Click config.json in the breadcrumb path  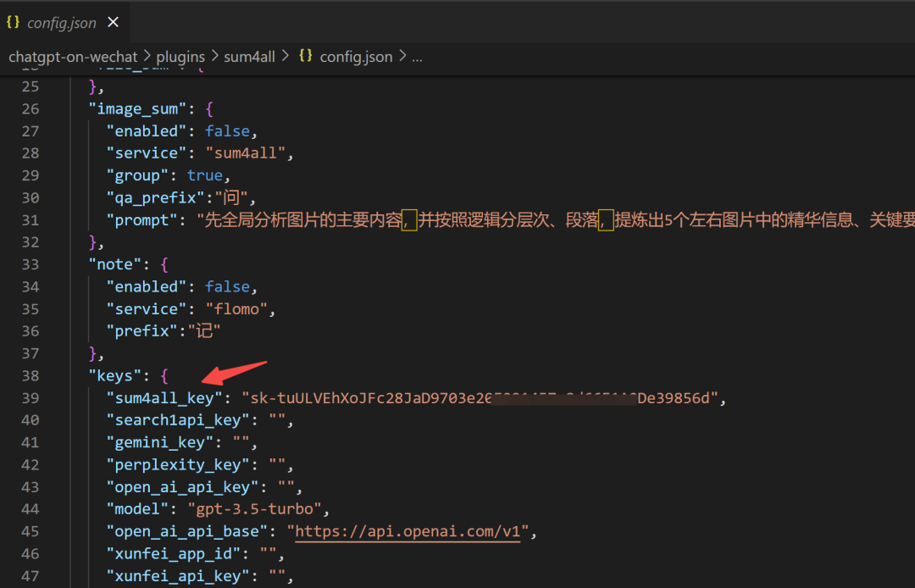point(356,57)
